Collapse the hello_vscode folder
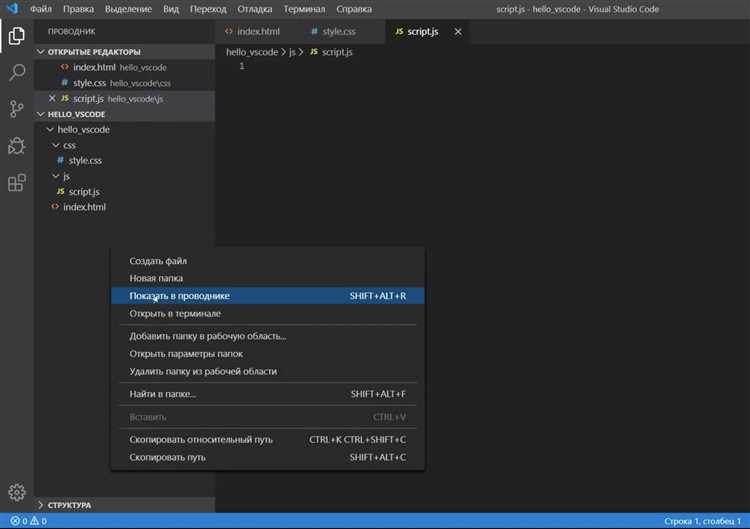Viewport: 750px width, 529px height. [50, 129]
